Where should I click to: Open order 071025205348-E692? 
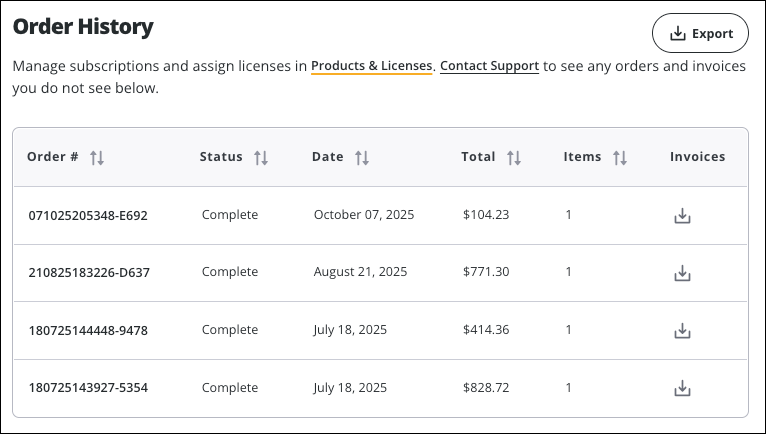pos(88,215)
